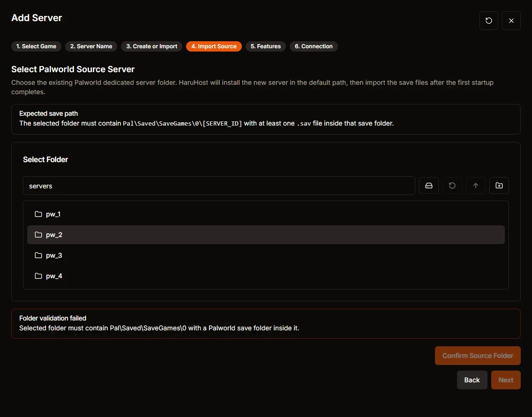Open the Connection step
This screenshot has height=417, width=532.
pyautogui.click(x=314, y=46)
